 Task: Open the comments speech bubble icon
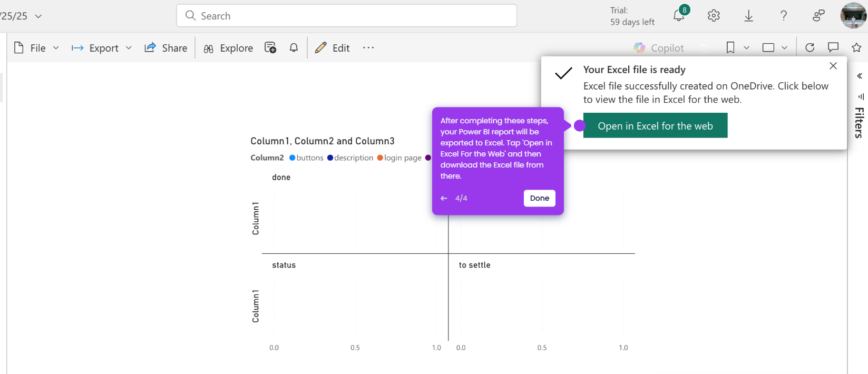pos(833,48)
